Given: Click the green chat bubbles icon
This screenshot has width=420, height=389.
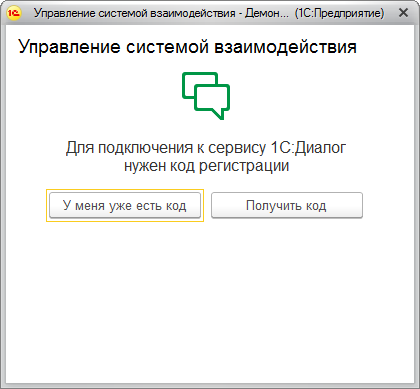Looking at the screenshot, I should 206,96.
